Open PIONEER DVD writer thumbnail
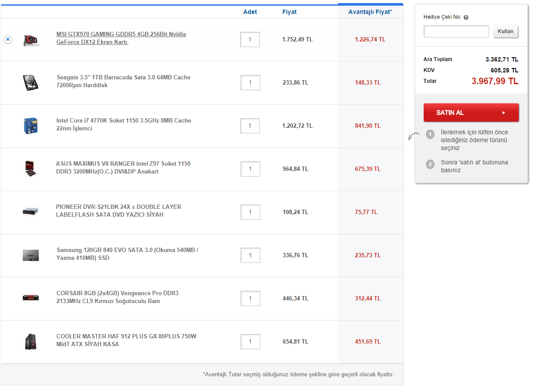The image size is (544, 392). (x=31, y=211)
